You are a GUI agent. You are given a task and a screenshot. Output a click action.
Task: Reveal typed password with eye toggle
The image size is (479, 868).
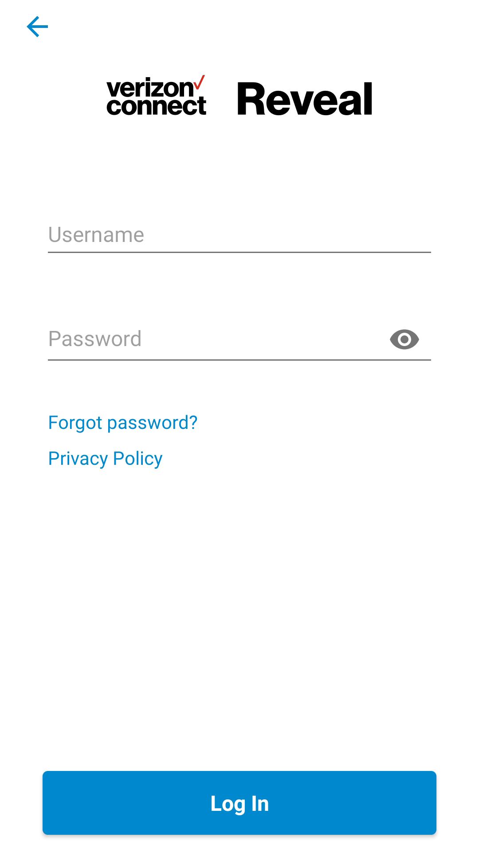click(404, 339)
